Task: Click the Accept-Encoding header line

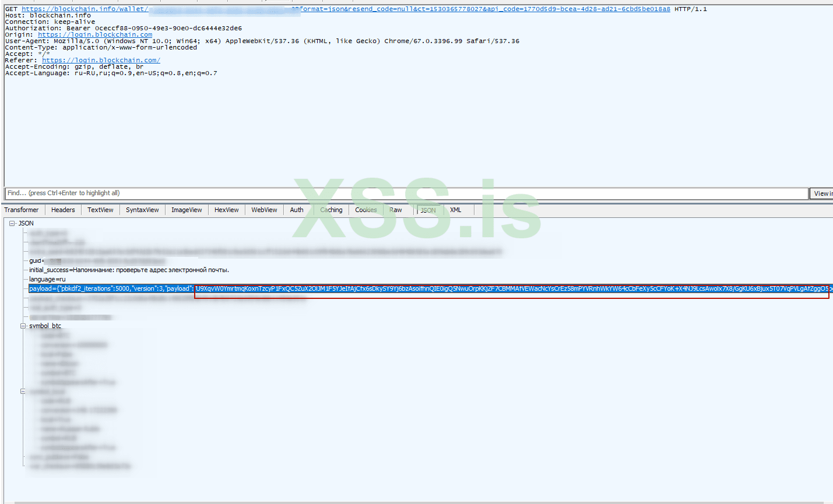Action: (x=74, y=66)
